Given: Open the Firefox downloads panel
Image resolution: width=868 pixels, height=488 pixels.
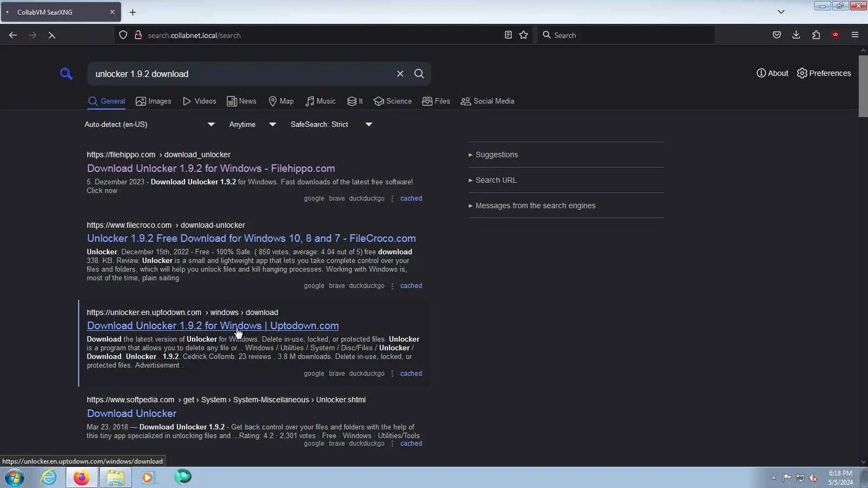Looking at the screenshot, I should click(x=796, y=35).
